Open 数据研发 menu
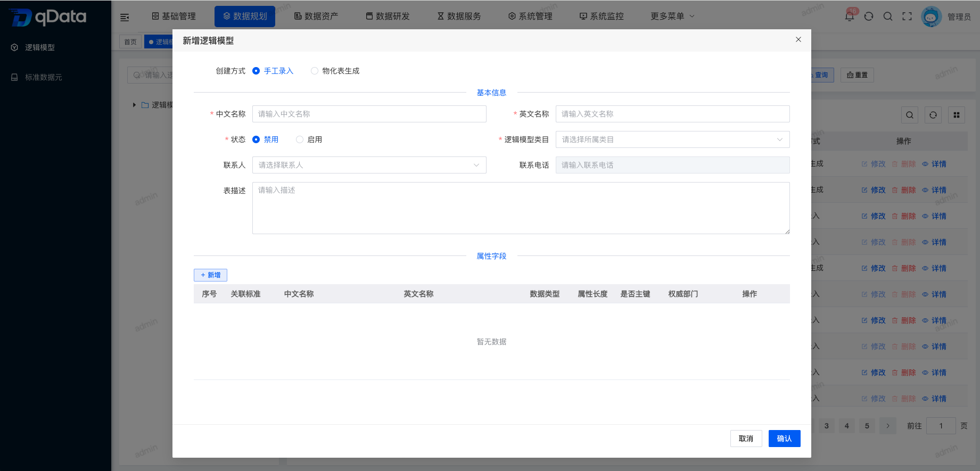This screenshot has height=471, width=980. 388,16
